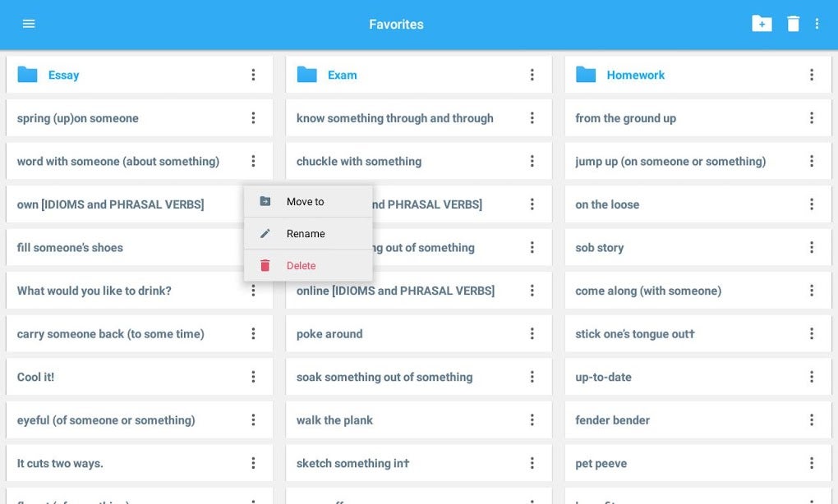Select Move to in context menu
This screenshot has width=838, height=504.
(306, 202)
